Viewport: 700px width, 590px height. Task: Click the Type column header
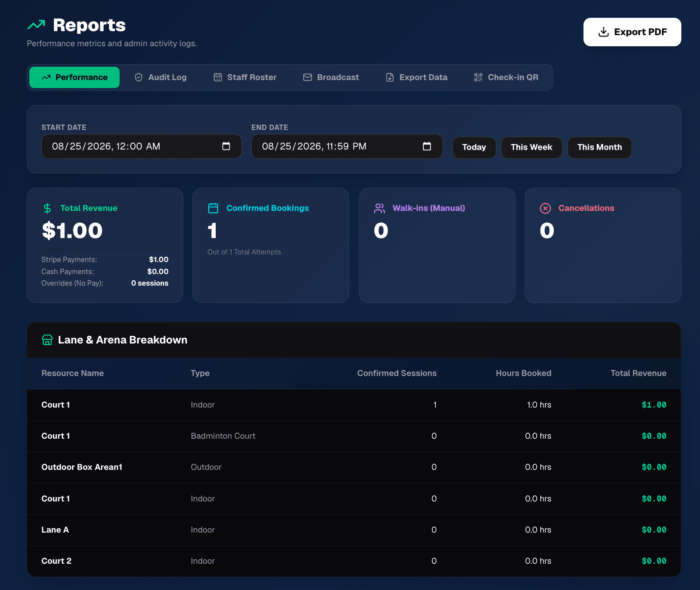200,373
